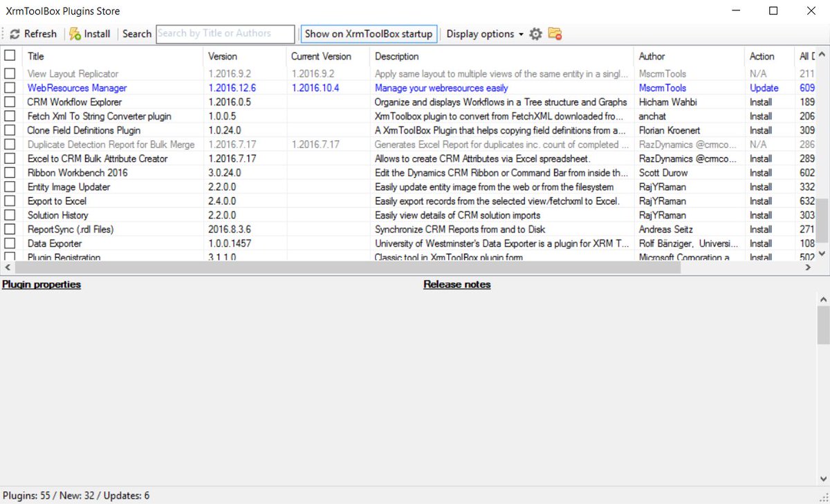Click author Andreas Seitz cell
Screen dimensions: 830x504
point(665,229)
